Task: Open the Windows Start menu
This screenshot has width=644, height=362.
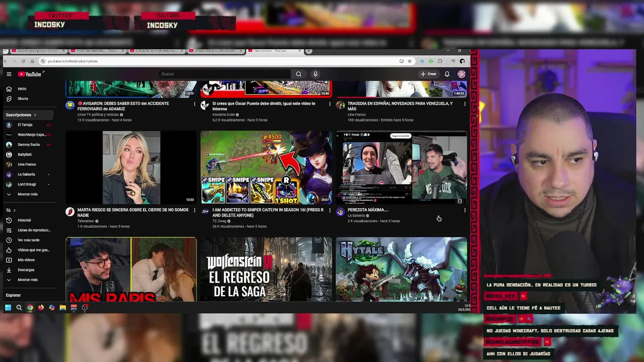Action: pyautogui.click(x=8, y=308)
